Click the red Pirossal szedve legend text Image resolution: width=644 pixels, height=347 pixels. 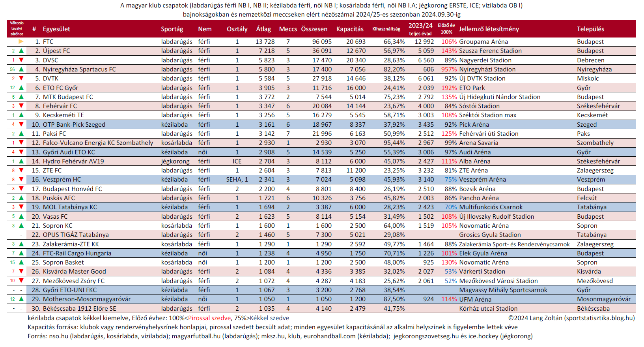point(209,318)
